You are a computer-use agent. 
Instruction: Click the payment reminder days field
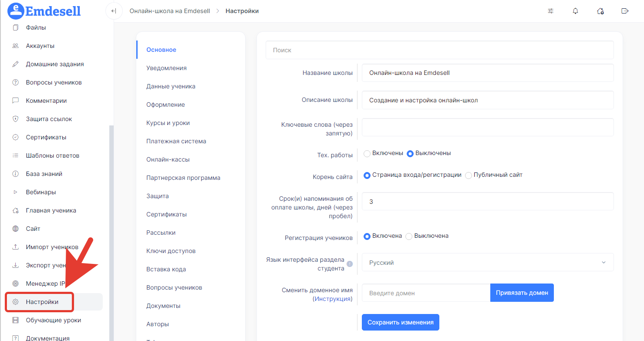click(488, 202)
